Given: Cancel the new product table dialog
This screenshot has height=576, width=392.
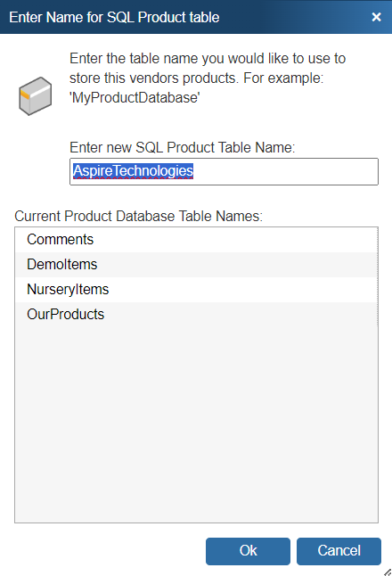Looking at the screenshot, I should point(339,551).
